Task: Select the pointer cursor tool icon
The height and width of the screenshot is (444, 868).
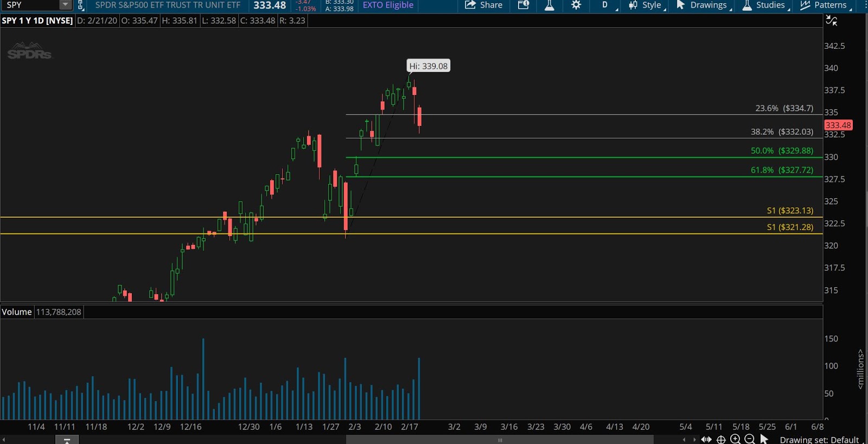Action: (764, 439)
